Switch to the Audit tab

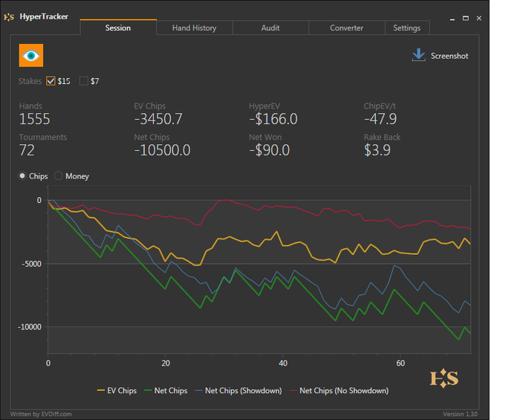(270, 28)
